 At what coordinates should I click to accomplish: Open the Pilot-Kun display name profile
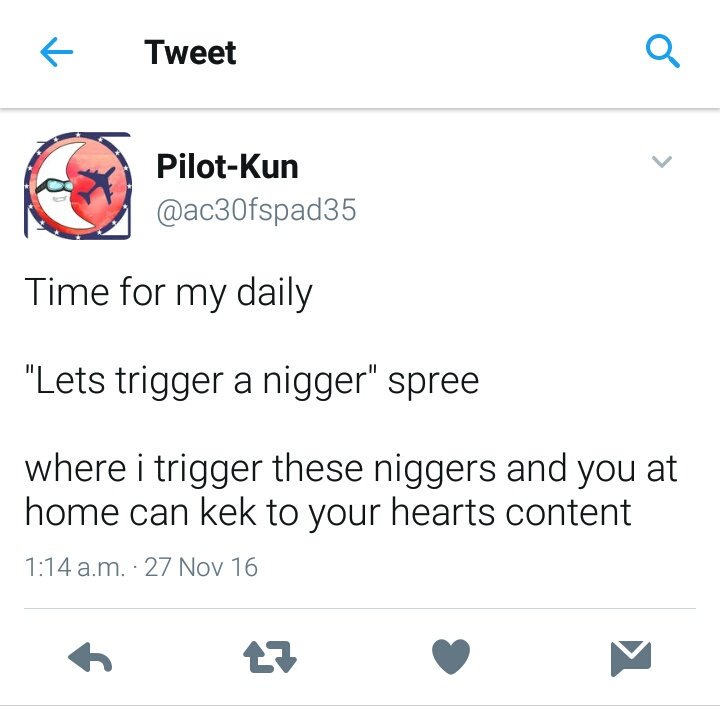(227, 166)
